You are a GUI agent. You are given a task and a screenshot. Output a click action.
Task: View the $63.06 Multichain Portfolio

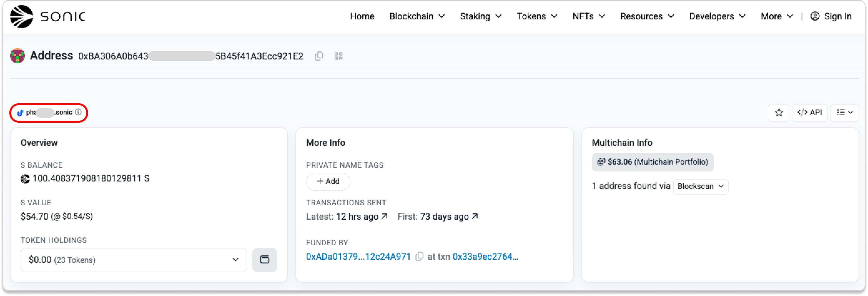(x=652, y=162)
